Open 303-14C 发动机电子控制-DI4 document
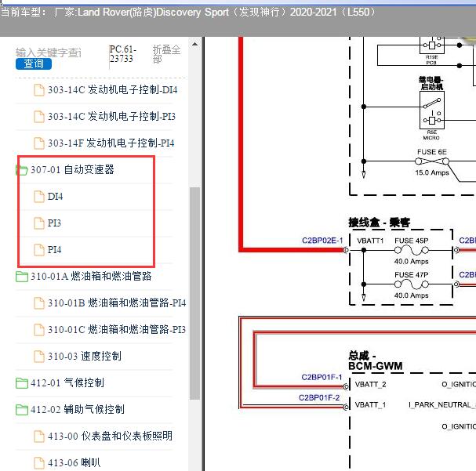This screenshot has width=476, height=471. click(112, 90)
